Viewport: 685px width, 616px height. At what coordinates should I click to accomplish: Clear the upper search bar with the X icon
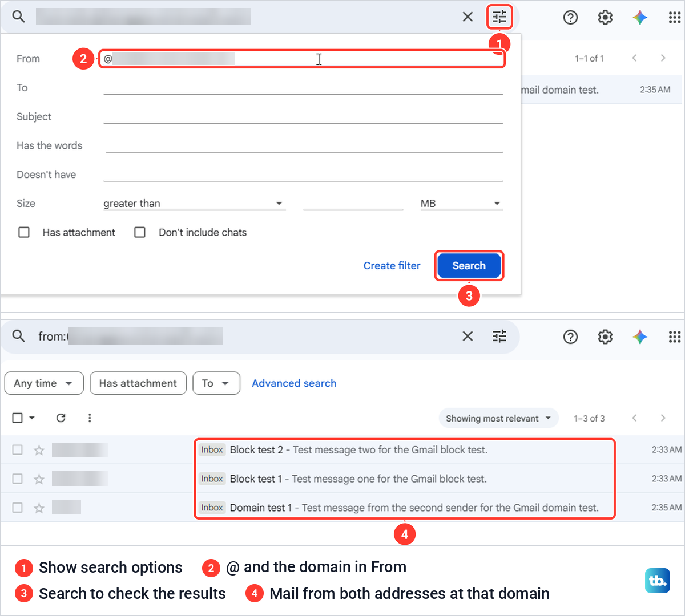(468, 17)
